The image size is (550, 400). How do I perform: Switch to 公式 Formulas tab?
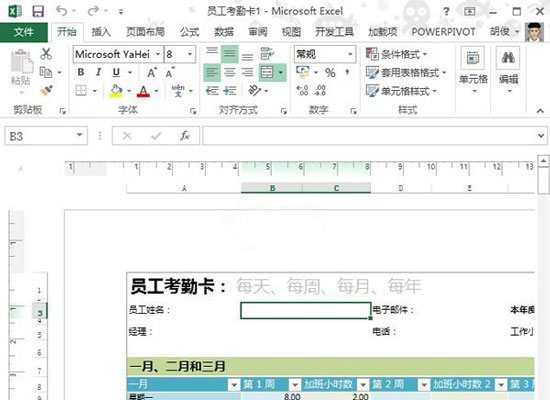click(189, 32)
